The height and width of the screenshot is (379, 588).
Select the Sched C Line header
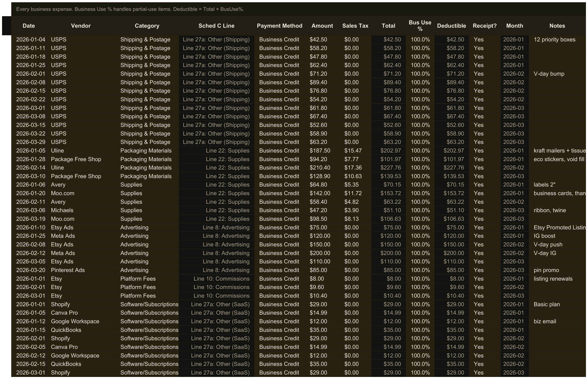pyautogui.click(x=216, y=26)
